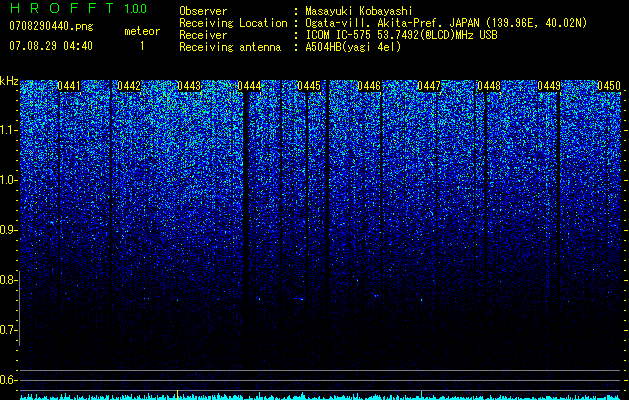Image resolution: width=629 pixels, height=400 pixels.
Task: Select the 0445 time marker label
Action: (x=309, y=86)
